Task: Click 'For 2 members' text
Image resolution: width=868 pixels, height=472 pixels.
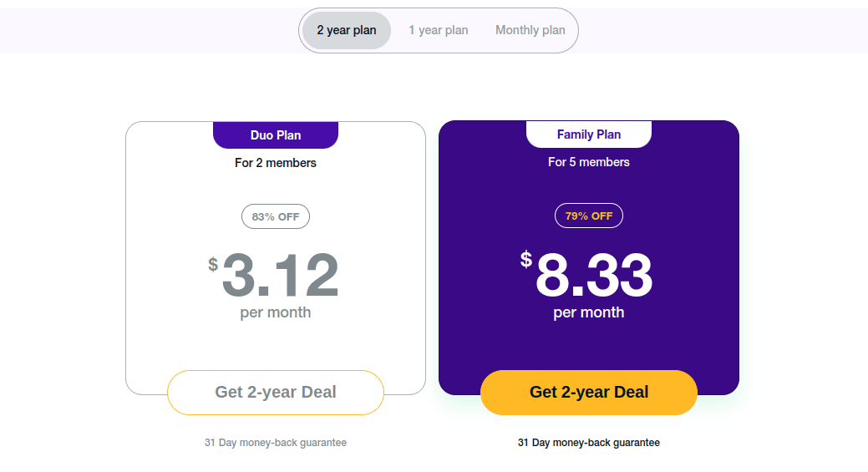Action: pos(276,163)
